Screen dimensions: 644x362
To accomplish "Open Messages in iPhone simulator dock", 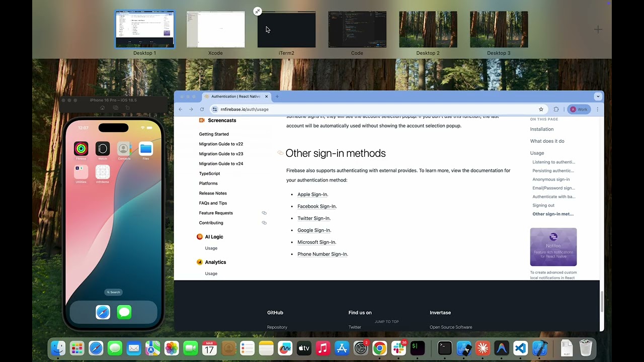I will point(124,312).
